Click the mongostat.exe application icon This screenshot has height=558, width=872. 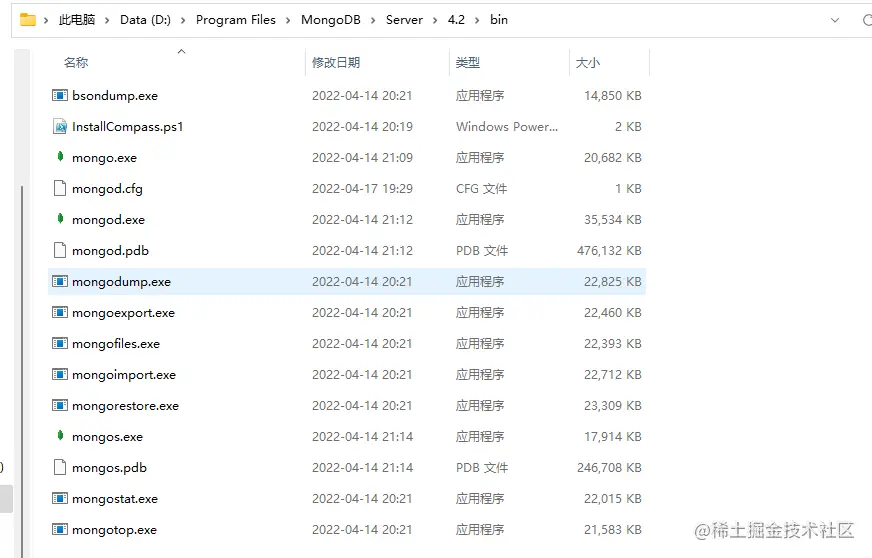point(60,498)
